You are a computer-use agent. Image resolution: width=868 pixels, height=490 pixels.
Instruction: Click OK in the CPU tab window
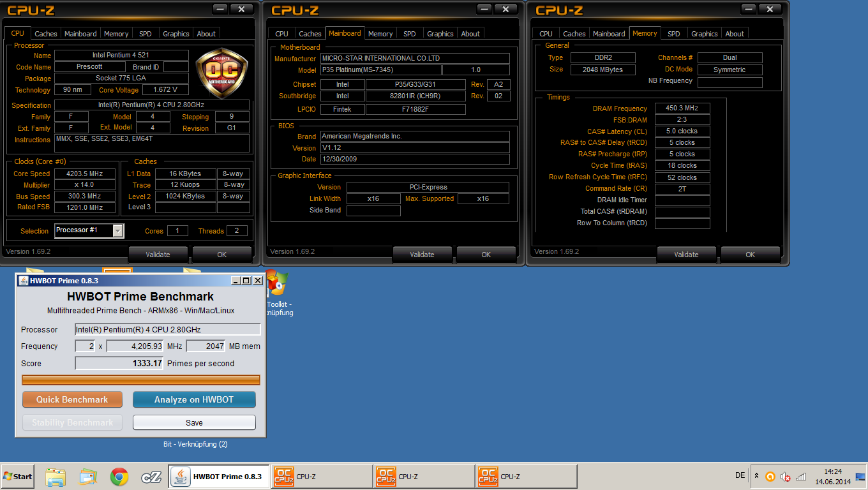(221, 255)
